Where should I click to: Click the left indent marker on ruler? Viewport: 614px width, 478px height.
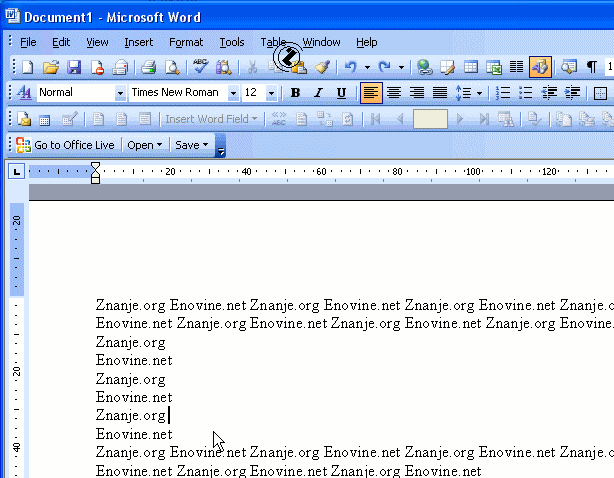95,179
